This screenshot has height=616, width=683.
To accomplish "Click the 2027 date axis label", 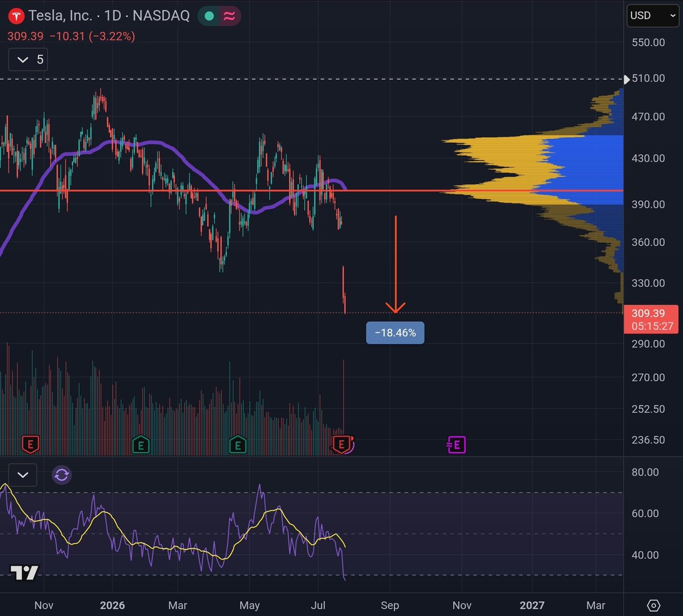I will [x=532, y=605].
